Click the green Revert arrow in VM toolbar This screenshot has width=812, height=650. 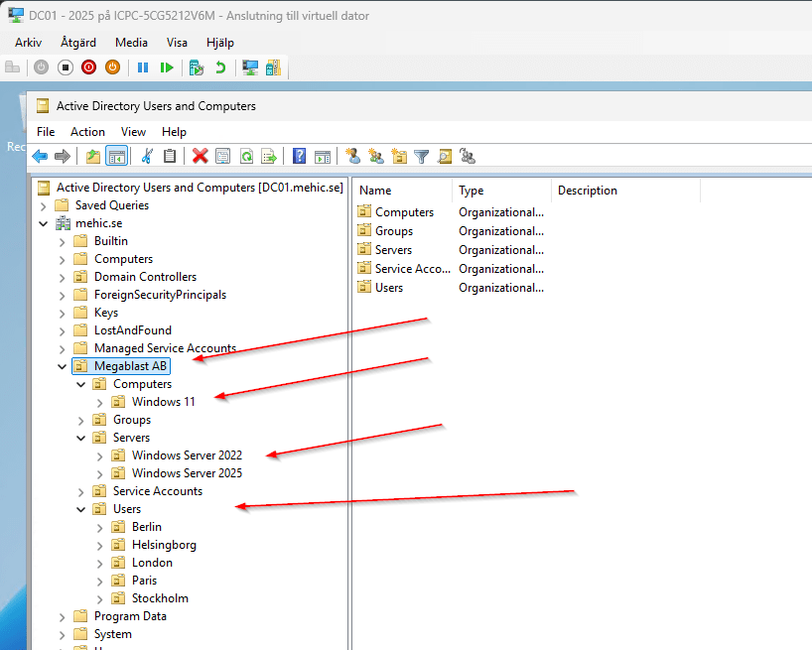(220, 67)
